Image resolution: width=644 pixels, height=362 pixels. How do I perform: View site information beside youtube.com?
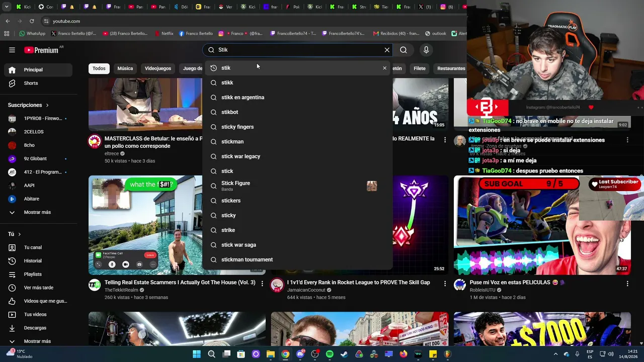[46, 21]
